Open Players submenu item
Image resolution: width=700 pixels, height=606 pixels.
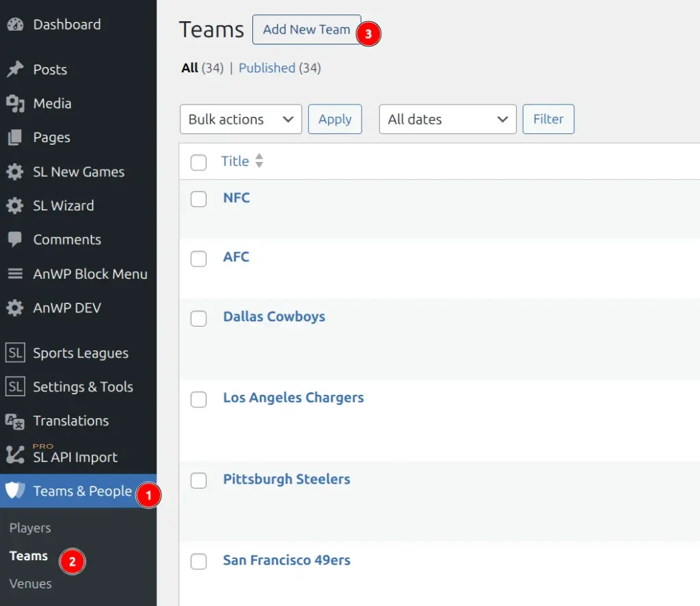[30, 528]
